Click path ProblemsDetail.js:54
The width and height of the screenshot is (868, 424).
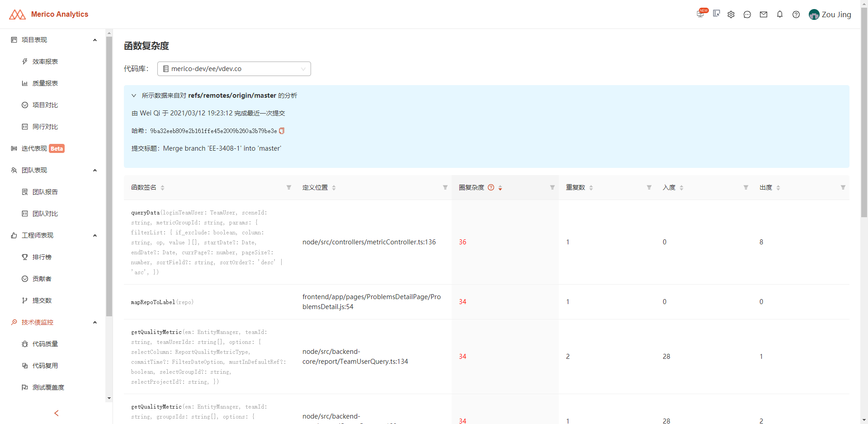pyautogui.click(x=372, y=302)
